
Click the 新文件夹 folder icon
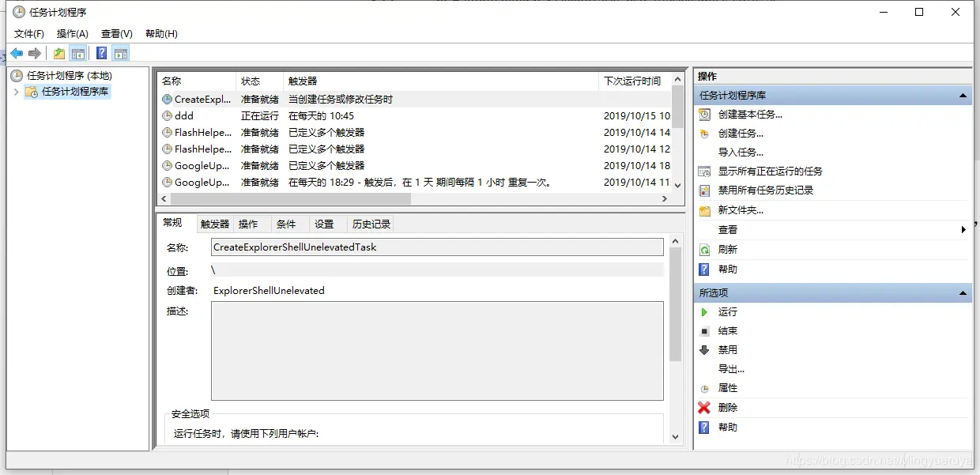[x=704, y=210]
